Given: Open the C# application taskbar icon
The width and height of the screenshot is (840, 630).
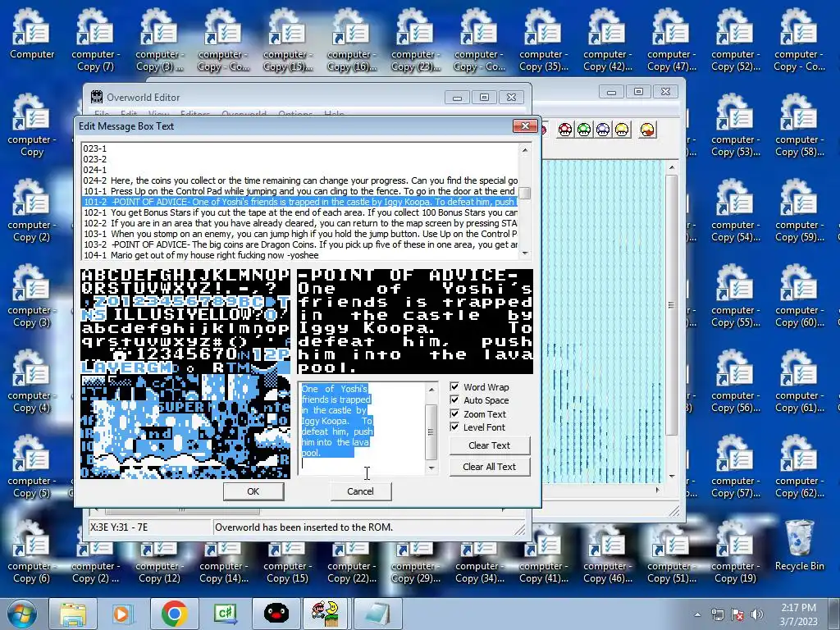Looking at the screenshot, I should pyautogui.click(x=225, y=614).
